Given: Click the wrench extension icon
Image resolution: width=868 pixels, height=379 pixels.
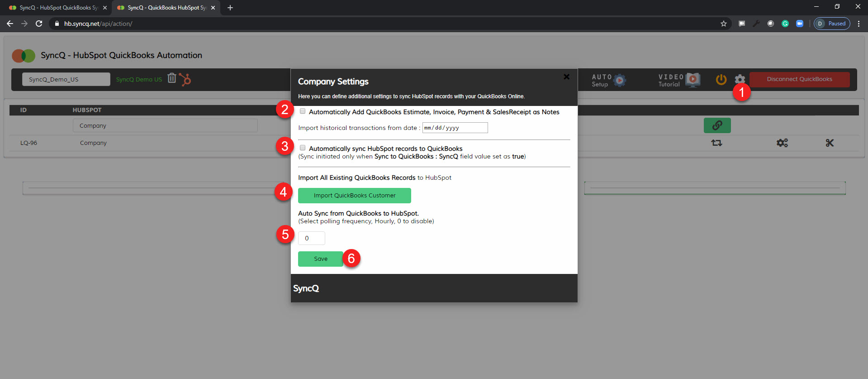Looking at the screenshot, I should (x=756, y=24).
